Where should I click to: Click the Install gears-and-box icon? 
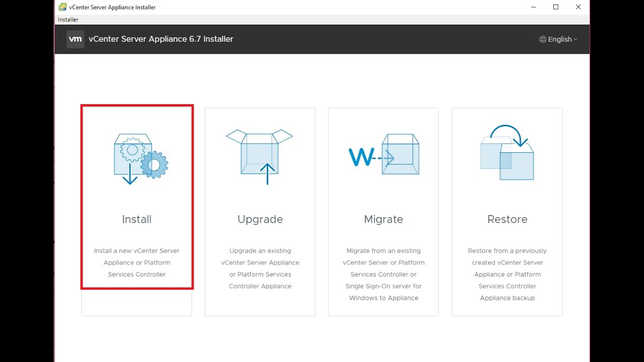point(141,159)
